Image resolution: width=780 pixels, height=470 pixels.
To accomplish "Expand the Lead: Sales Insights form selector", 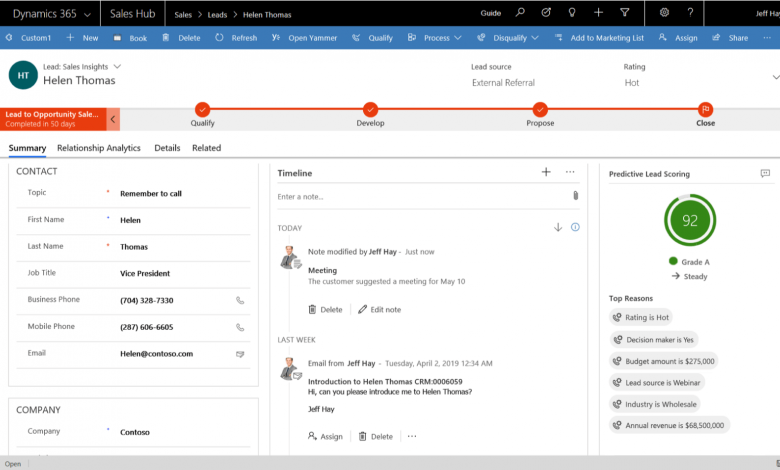I will (x=117, y=66).
